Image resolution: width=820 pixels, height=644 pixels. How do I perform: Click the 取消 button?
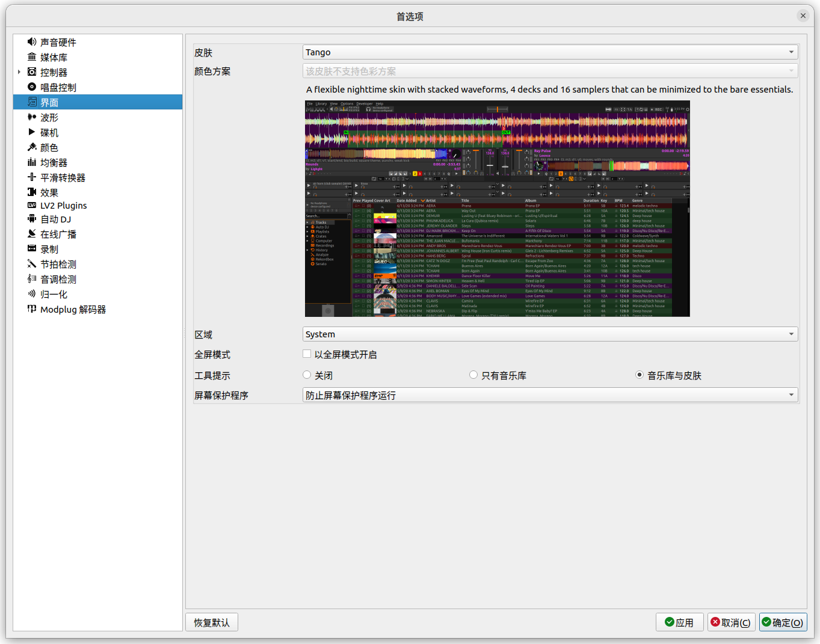(731, 622)
